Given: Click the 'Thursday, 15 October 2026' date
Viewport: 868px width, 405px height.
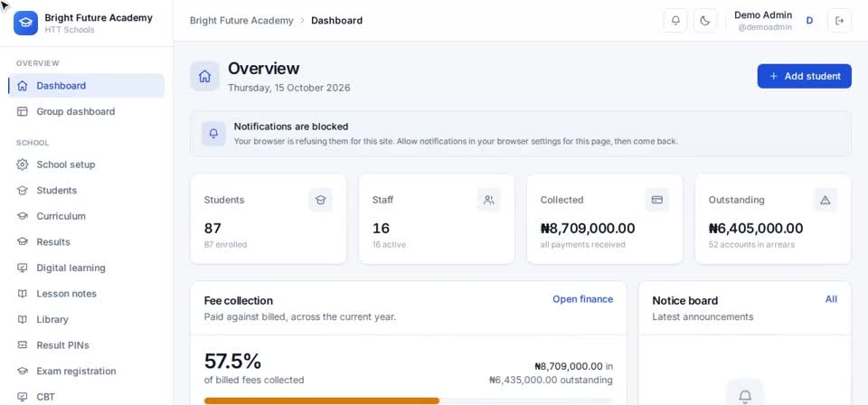Looking at the screenshot, I should coord(289,88).
